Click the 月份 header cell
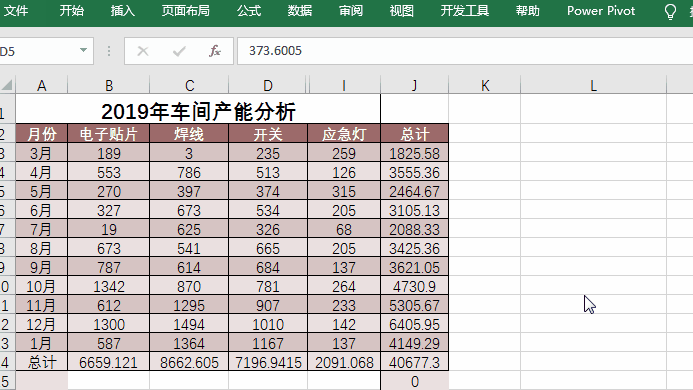Viewport: 693px width, 390px height. 42,133
